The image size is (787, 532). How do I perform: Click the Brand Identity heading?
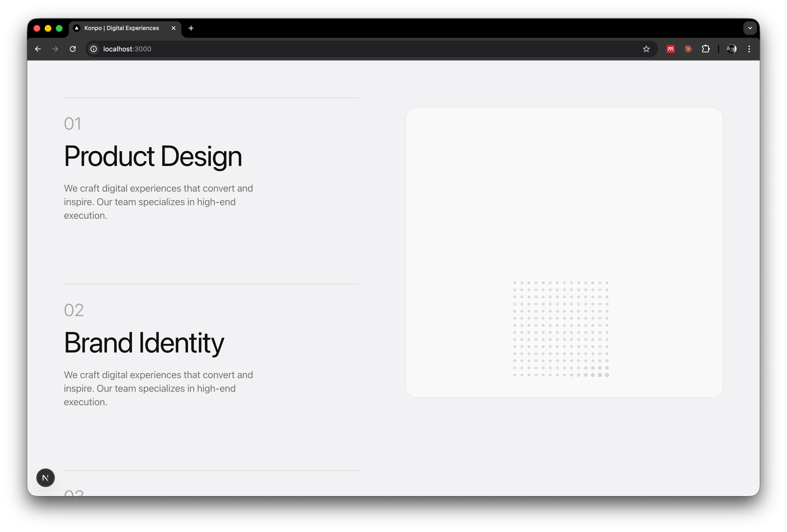point(144,343)
